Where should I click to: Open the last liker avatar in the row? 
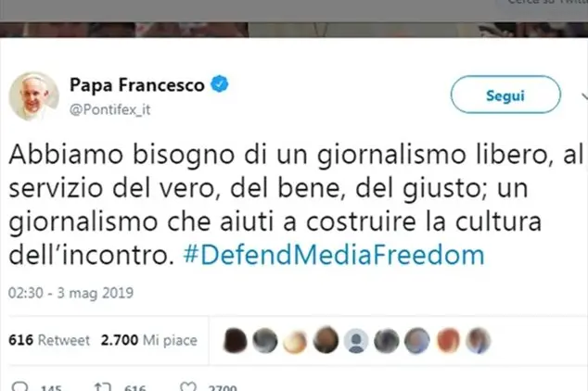pos(479,341)
